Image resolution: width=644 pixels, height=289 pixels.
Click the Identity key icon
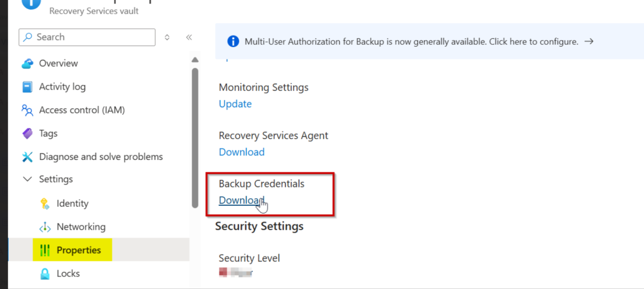45,203
